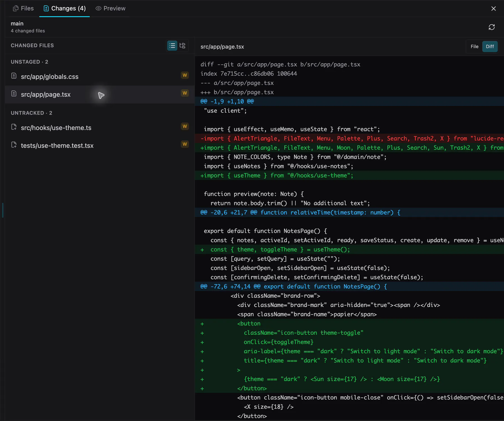The height and width of the screenshot is (421, 504).
Task: Click the added title={theme === "dark"} line
Action: 349,360
